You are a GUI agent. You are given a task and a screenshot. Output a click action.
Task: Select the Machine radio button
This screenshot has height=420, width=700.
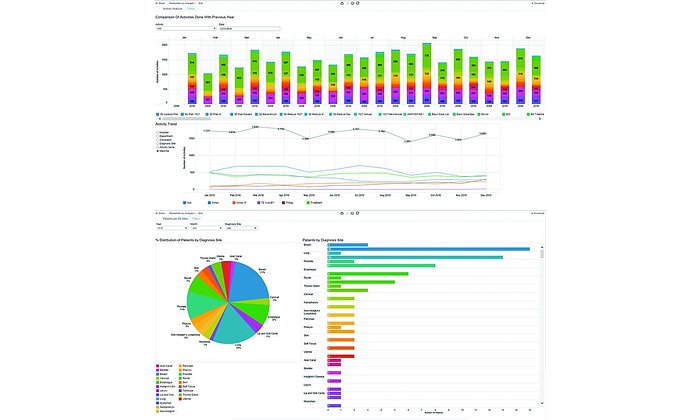pyautogui.click(x=158, y=151)
